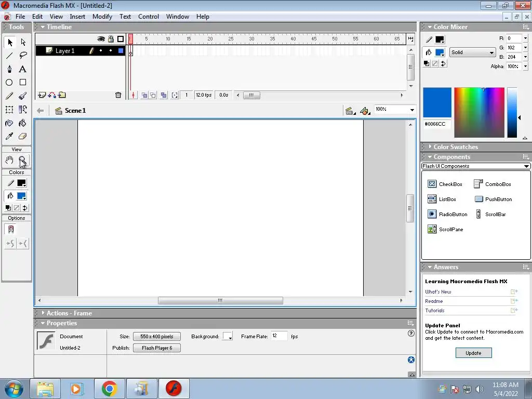The height and width of the screenshot is (399, 532).
Task: Toggle show/hide all layers eye icon
Action: tap(101, 39)
